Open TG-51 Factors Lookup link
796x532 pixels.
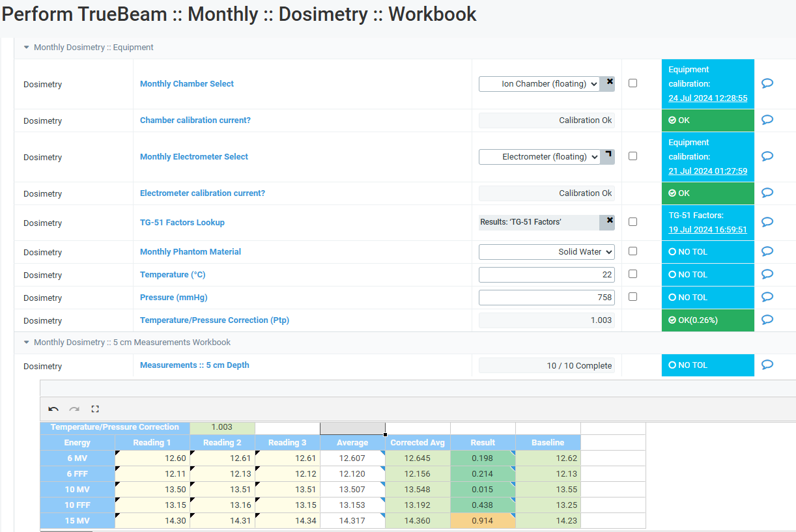182,222
